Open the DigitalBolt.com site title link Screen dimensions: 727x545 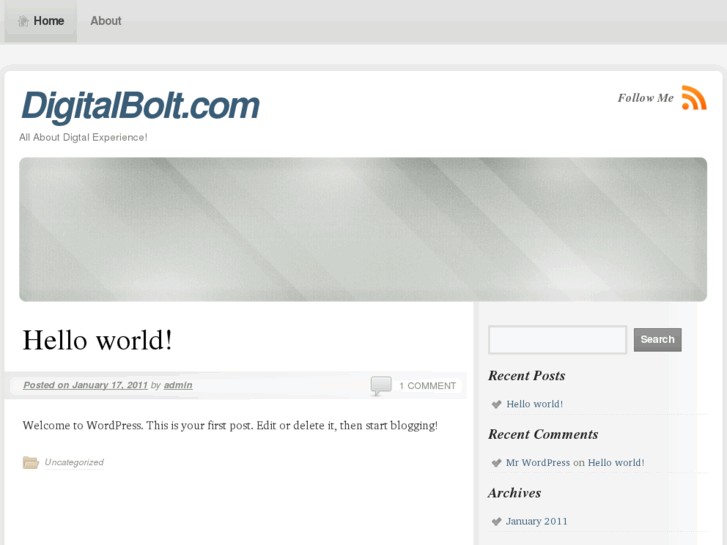[140, 106]
